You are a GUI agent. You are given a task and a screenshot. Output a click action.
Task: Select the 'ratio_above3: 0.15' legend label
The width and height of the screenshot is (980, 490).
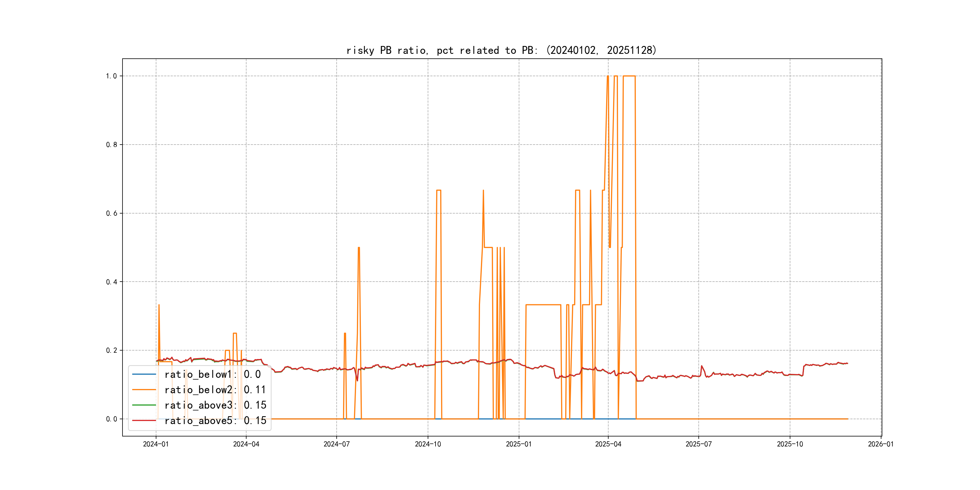(x=215, y=405)
